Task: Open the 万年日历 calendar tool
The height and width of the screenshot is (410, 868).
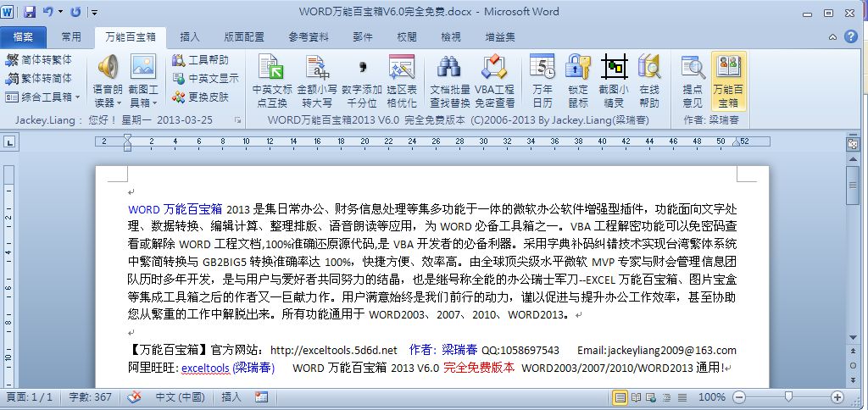Action: [x=542, y=80]
